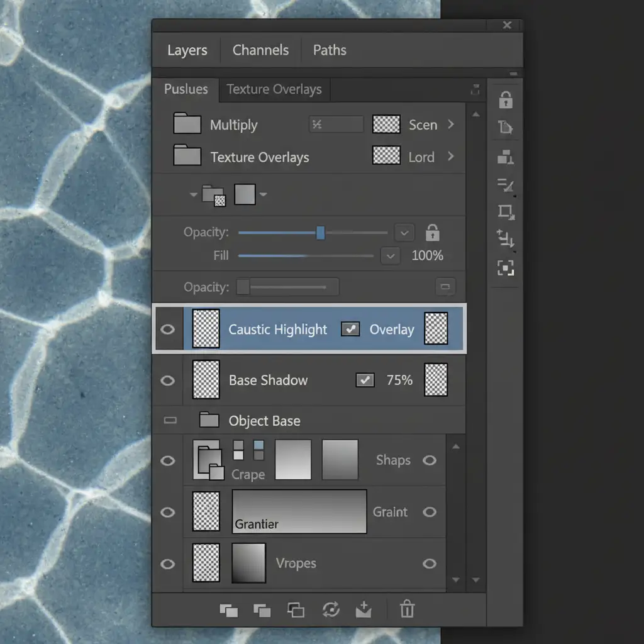The image size is (644, 644).
Task: Open the Fill value dropdown
Action: pos(391,256)
